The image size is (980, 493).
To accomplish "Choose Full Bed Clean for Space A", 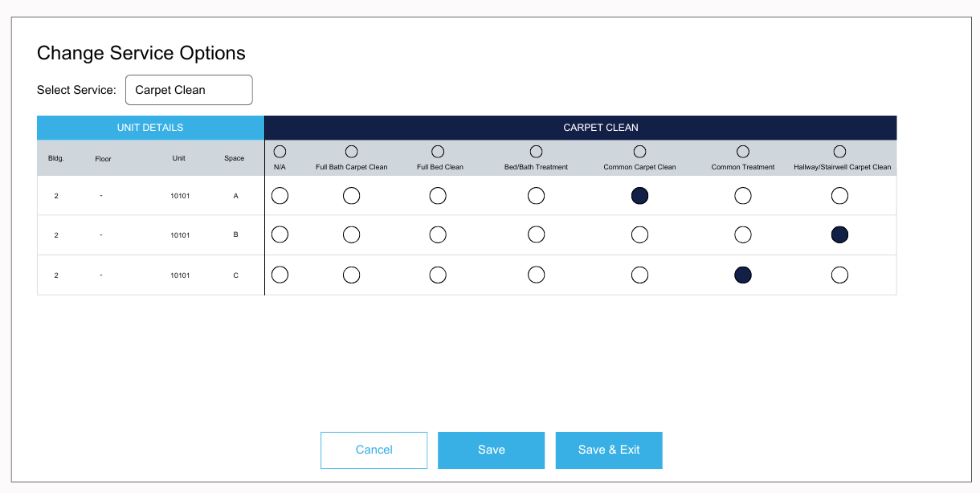I will point(438,195).
